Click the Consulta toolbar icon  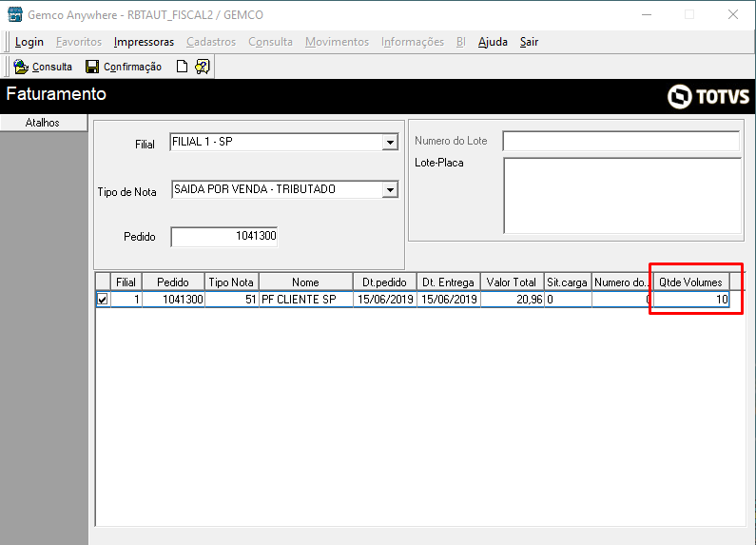(x=21, y=67)
